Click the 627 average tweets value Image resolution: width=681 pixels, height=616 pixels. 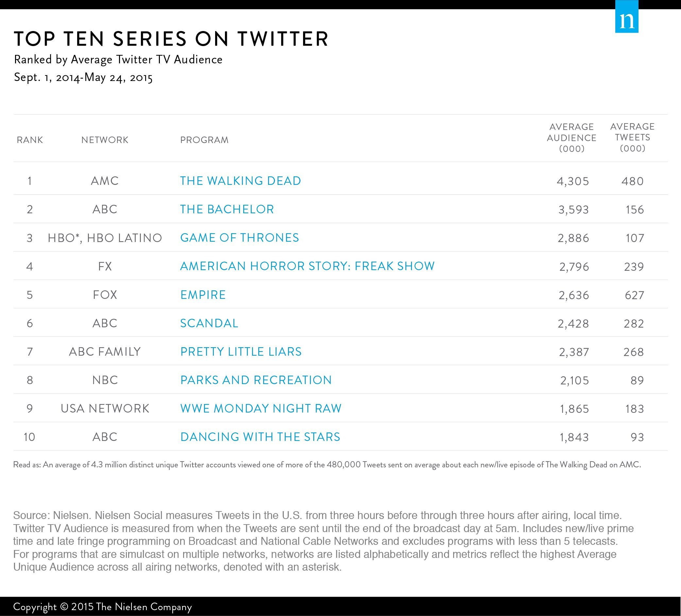[634, 295]
